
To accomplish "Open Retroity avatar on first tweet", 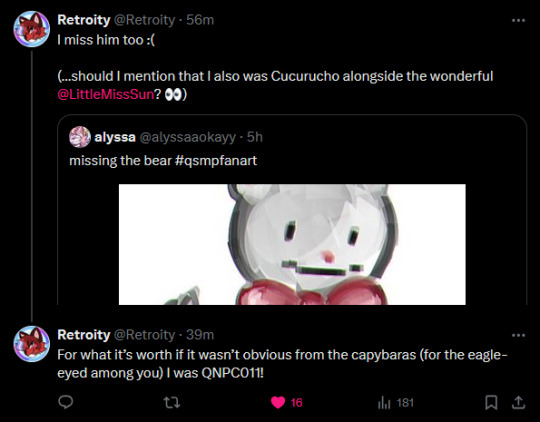I will pos(32,29).
